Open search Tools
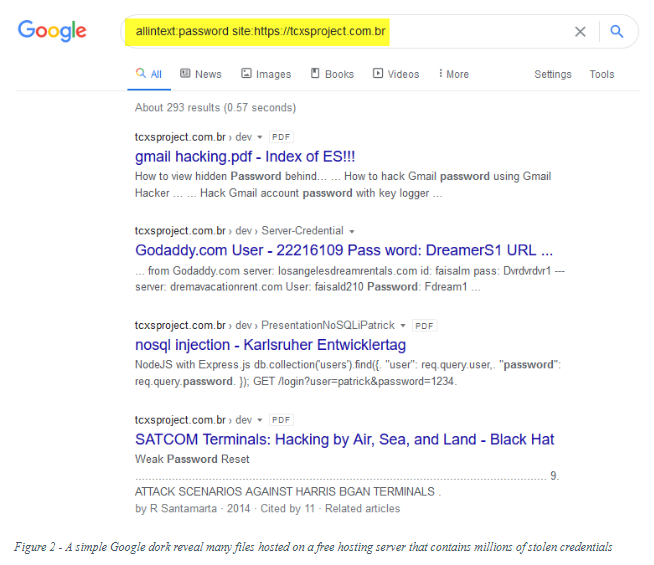The width and height of the screenshot is (654, 565). point(601,74)
